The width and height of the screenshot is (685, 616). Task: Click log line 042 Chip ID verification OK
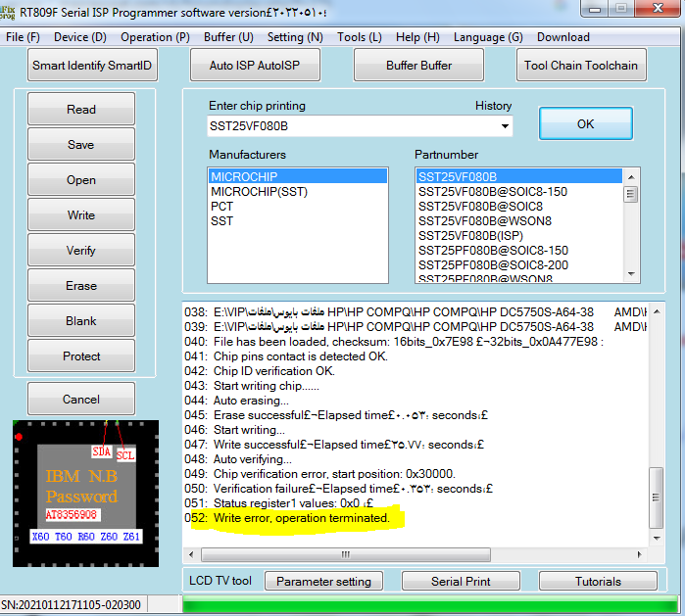tap(260, 370)
